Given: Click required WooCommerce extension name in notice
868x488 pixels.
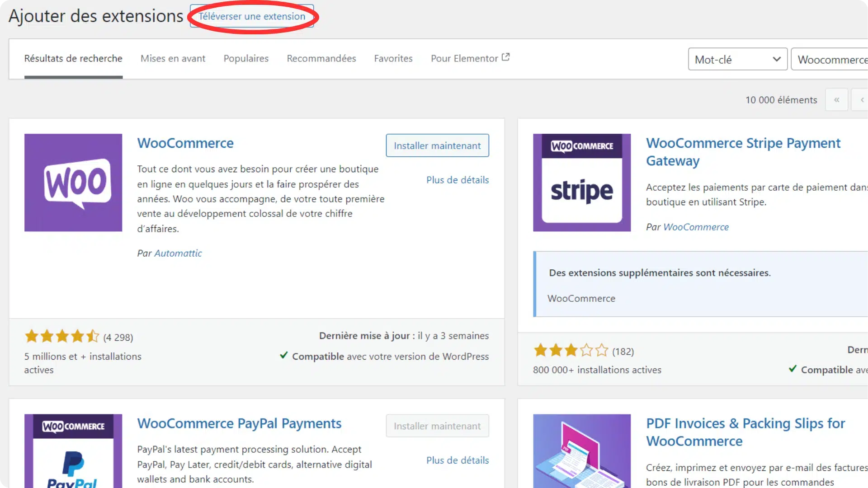Looking at the screenshot, I should point(581,298).
